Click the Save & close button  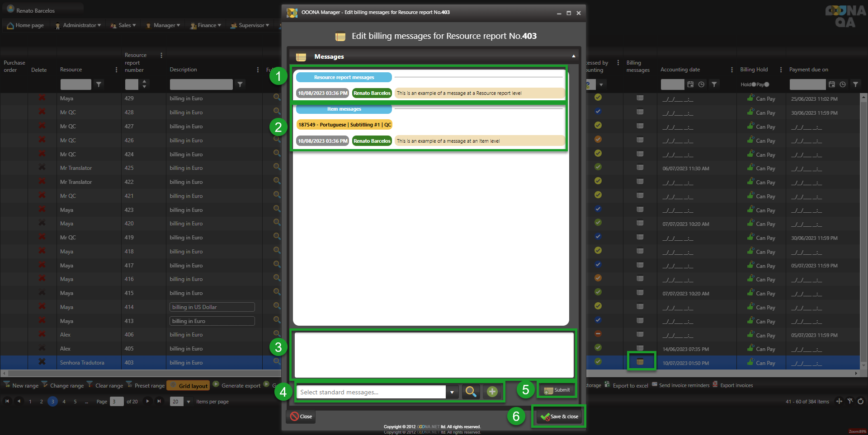pos(559,416)
